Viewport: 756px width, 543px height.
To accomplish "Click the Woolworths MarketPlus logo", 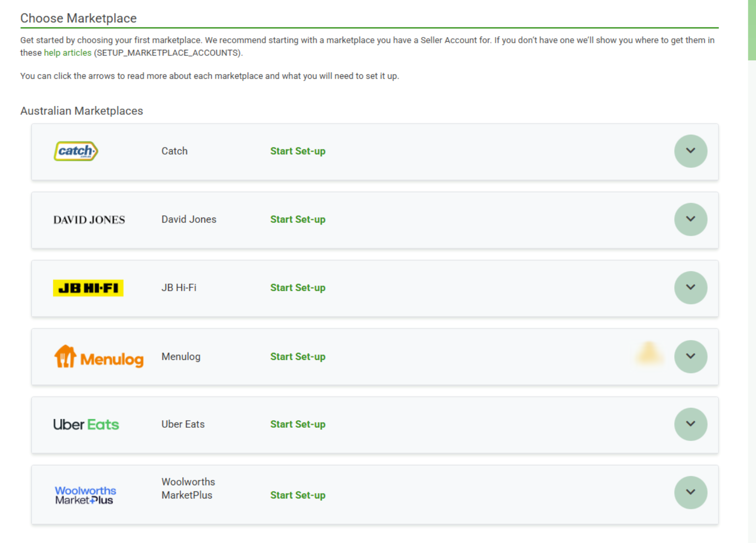I will point(85,495).
